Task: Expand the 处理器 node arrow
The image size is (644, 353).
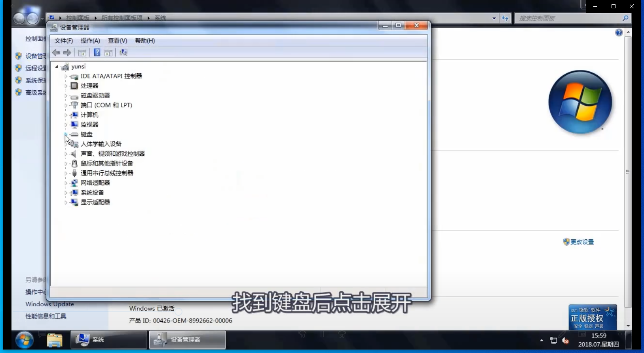Action: [x=66, y=86]
